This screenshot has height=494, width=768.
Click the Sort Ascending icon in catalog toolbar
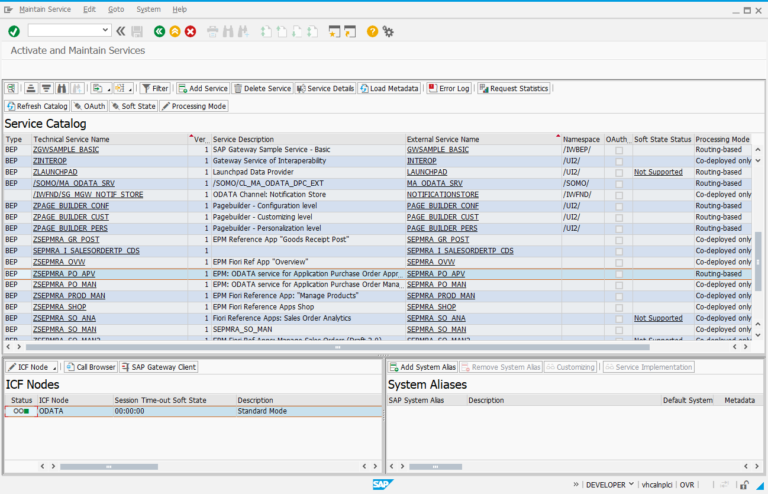(x=32, y=88)
